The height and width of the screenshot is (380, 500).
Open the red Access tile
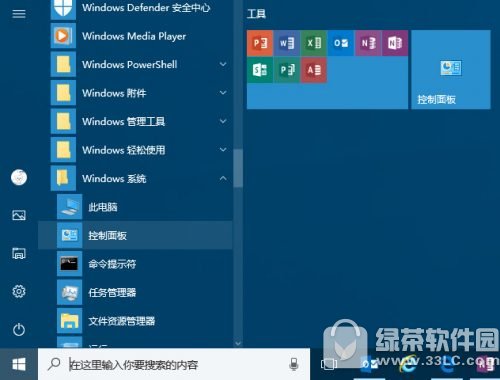(x=314, y=70)
